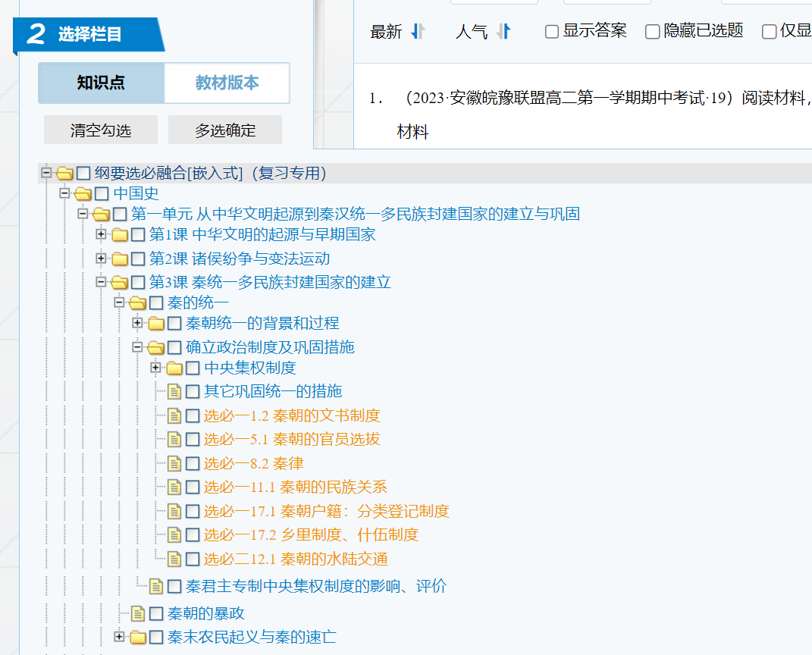
Task: Switch to the 教材版本 tab
Action: click(227, 83)
